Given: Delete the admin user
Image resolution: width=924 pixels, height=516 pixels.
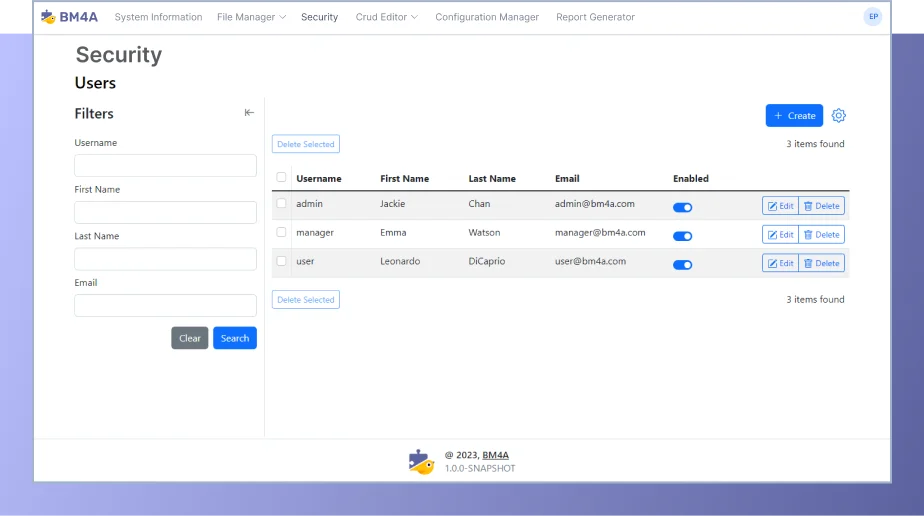Looking at the screenshot, I should point(821,206).
